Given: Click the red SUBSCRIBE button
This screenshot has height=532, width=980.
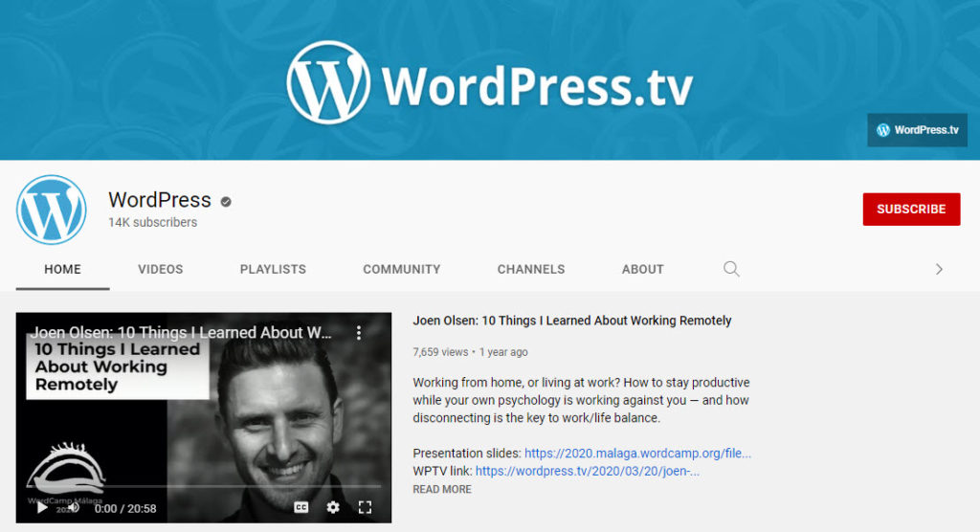Looking at the screenshot, I should pos(911,209).
